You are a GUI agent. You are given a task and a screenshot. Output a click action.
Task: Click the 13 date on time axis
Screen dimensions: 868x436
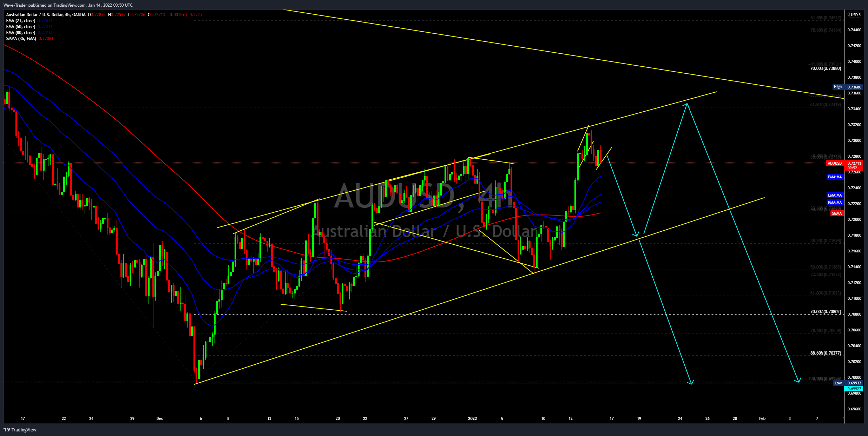point(269,418)
